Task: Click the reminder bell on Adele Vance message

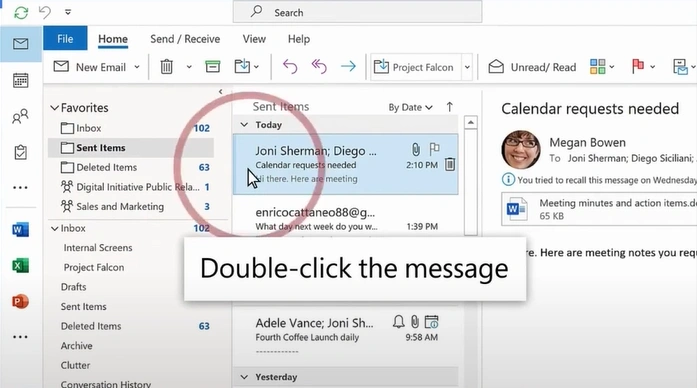Action: [398, 321]
